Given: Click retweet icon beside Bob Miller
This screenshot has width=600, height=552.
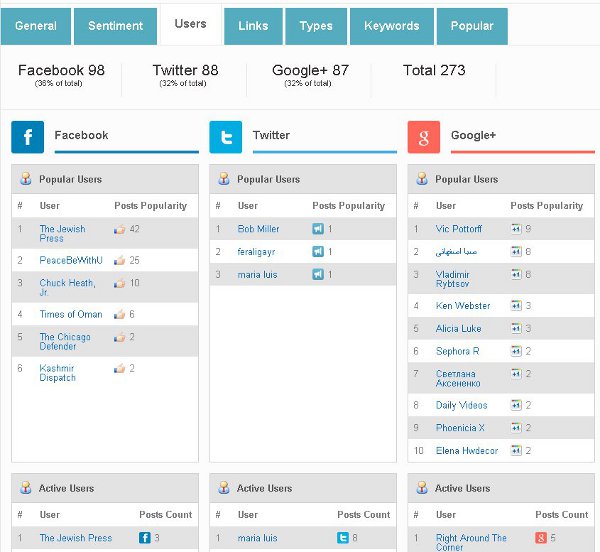Looking at the screenshot, I should click(318, 229).
